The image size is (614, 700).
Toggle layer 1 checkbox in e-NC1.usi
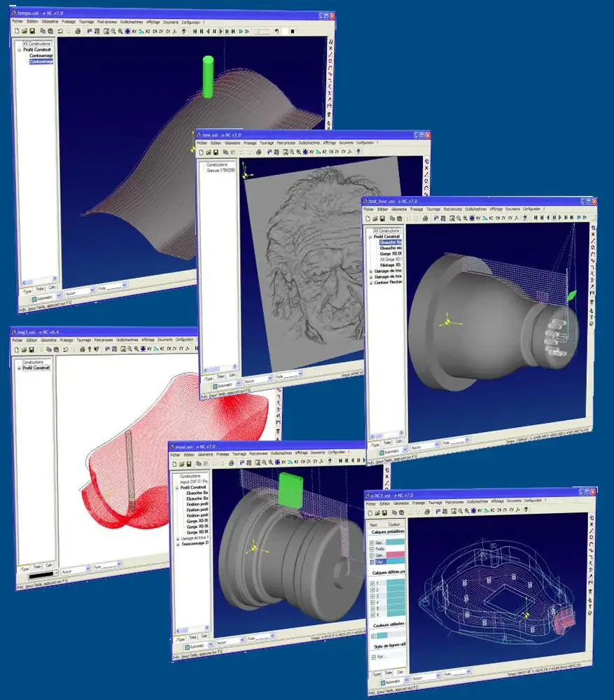[372, 584]
